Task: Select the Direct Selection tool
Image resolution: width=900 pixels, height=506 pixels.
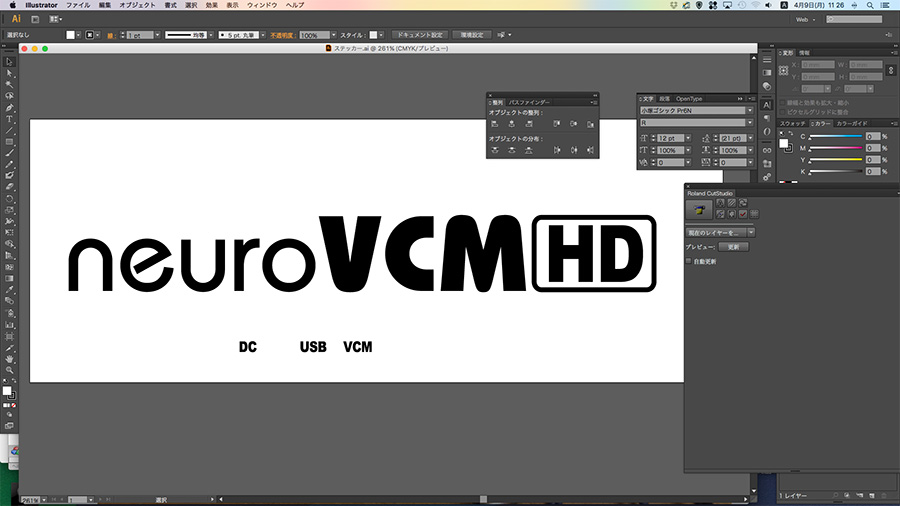Action: [x=9, y=73]
